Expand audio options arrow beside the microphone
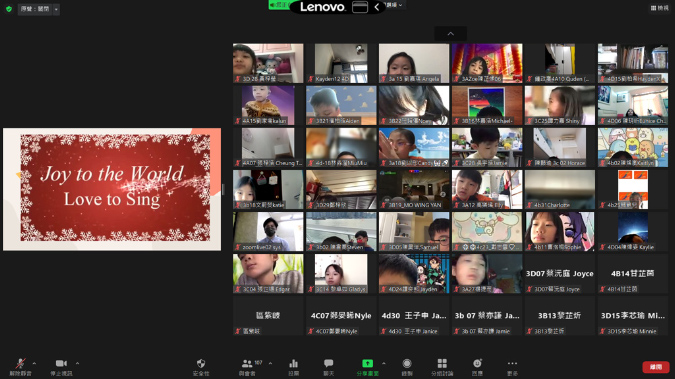This screenshot has height=379, width=675. click(34, 363)
